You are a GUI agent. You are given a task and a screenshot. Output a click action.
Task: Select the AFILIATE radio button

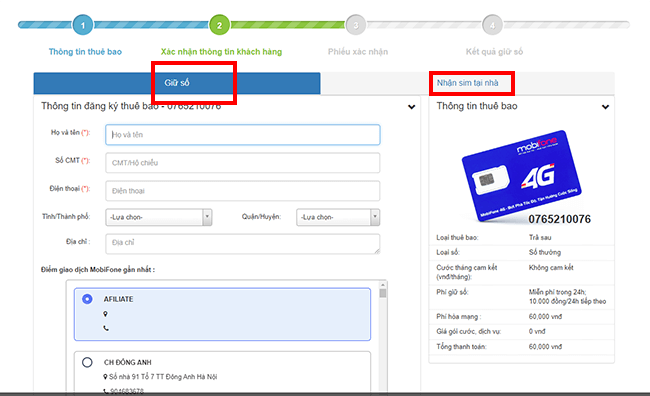[x=87, y=299]
